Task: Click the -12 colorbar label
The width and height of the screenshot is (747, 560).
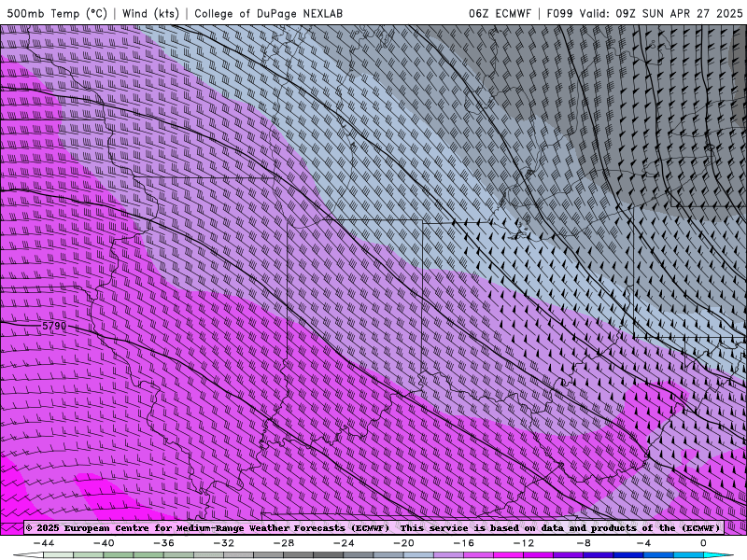Action: click(524, 543)
